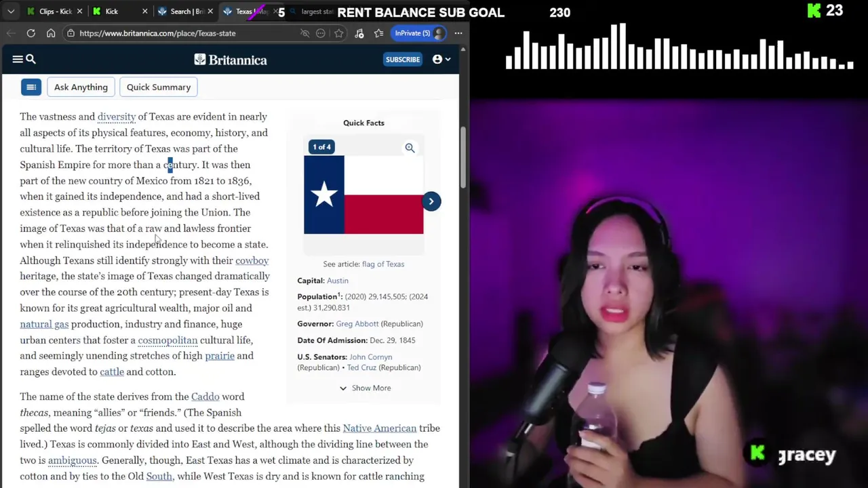
Task: Click the green Kick logo in stream overlay
Action: pyautogui.click(x=814, y=11)
